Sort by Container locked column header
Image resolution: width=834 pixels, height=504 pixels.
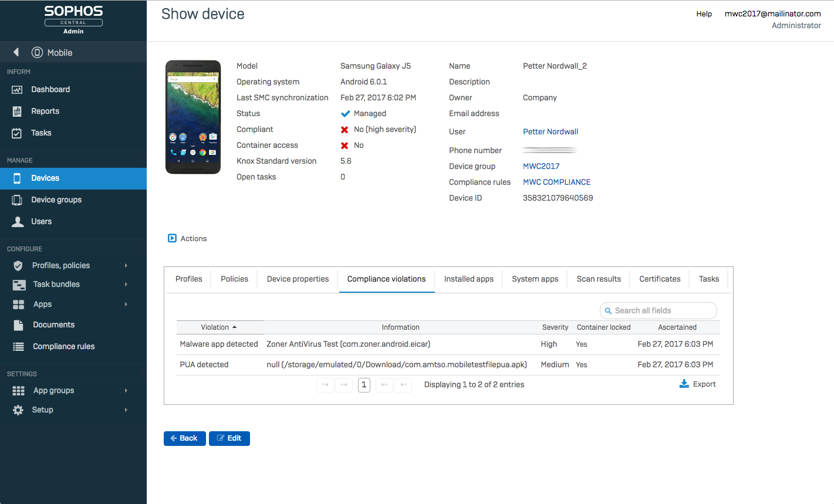pos(604,327)
